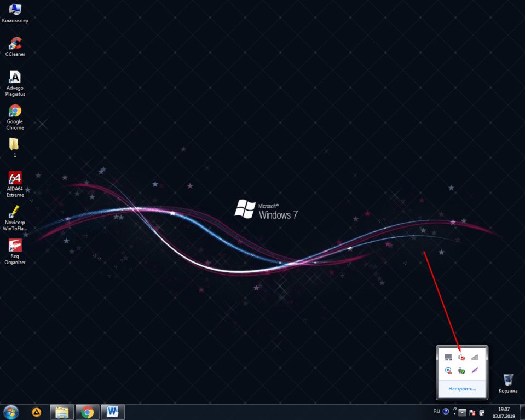Select the Advego Plagiatus shortcut

[15, 84]
